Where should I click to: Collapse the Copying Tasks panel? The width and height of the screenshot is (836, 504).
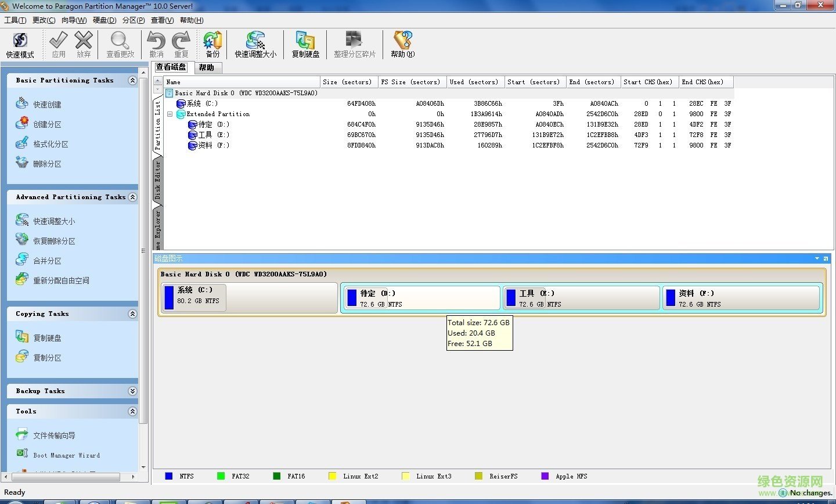click(x=132, y=314)
